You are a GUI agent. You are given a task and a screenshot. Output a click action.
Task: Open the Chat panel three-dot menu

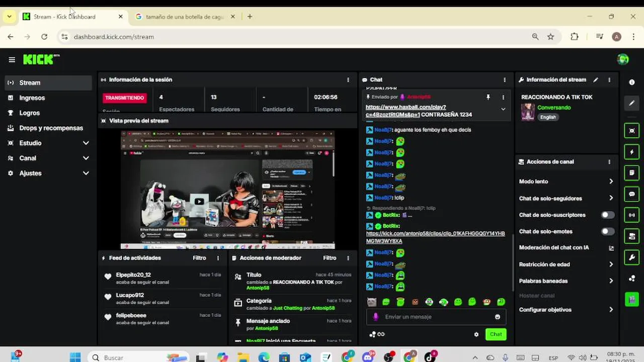[505, 80]
